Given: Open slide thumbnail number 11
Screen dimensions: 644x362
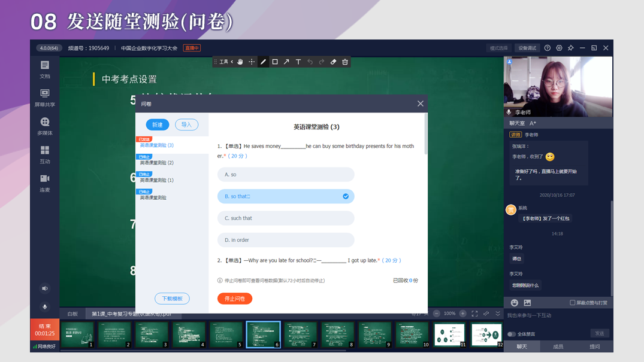Looking at the screenshot, I should point(449,334).
